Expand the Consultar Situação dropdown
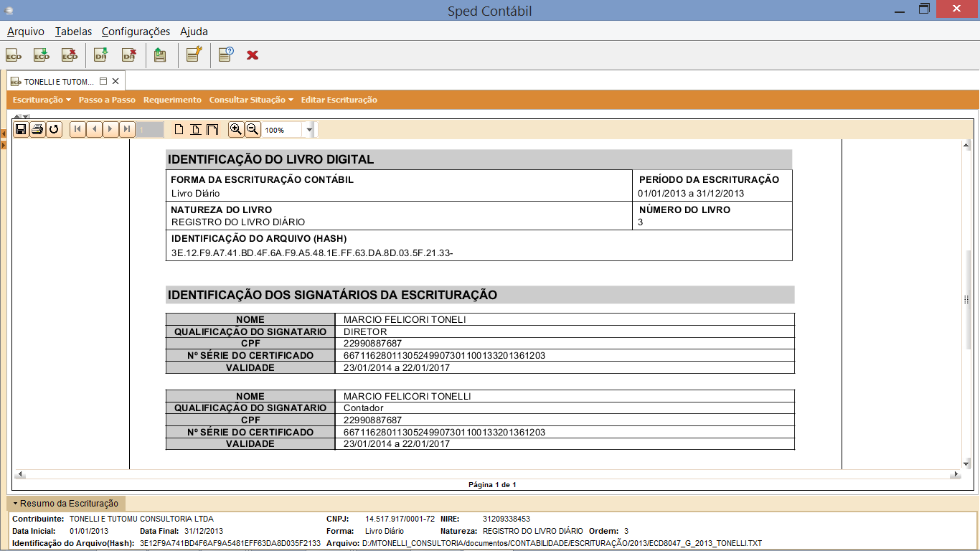 coord(251,100)
